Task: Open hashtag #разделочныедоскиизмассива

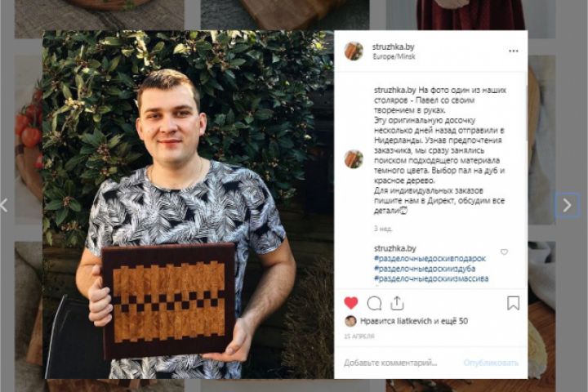Action: coord(431,278)
